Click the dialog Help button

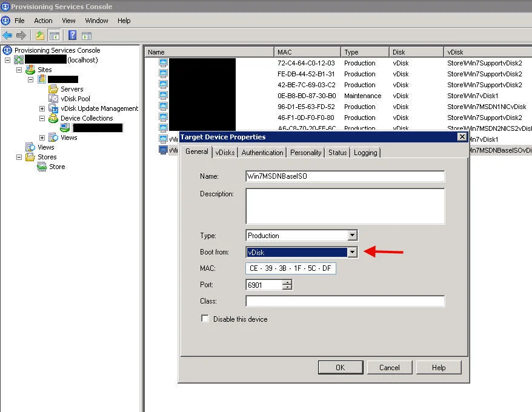pyautogui.click(x=438, y=368)
